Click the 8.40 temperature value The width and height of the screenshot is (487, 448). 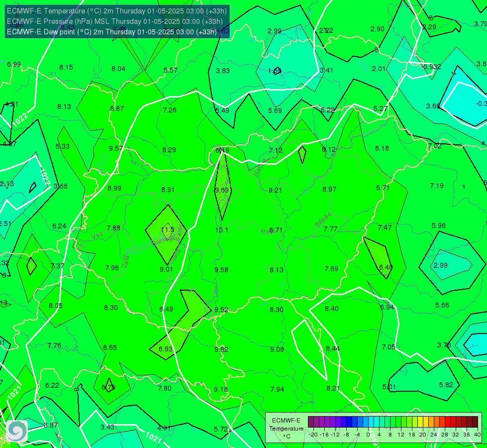click(331, 309)
